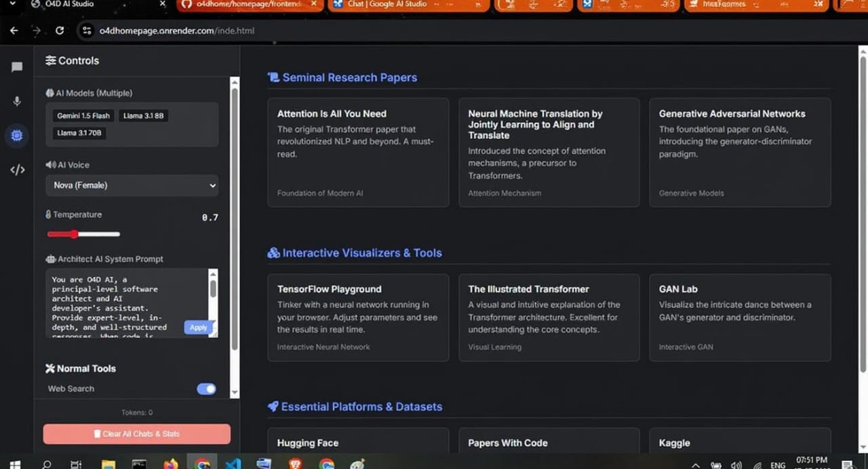This screenshot has width=868, height=469.
Task: Open Brave browser from the taskbar
Action: pos(295,465)
